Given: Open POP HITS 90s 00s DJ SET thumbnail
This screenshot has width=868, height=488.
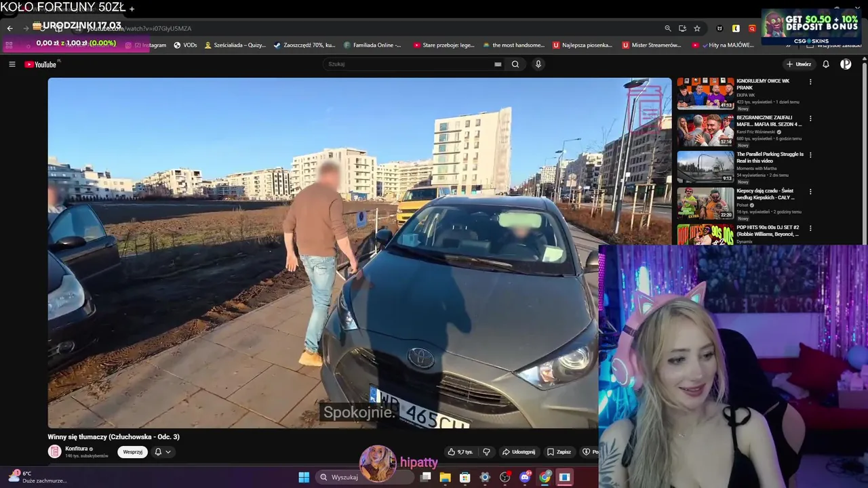Looking at the screenshot, I should [705, 235].
